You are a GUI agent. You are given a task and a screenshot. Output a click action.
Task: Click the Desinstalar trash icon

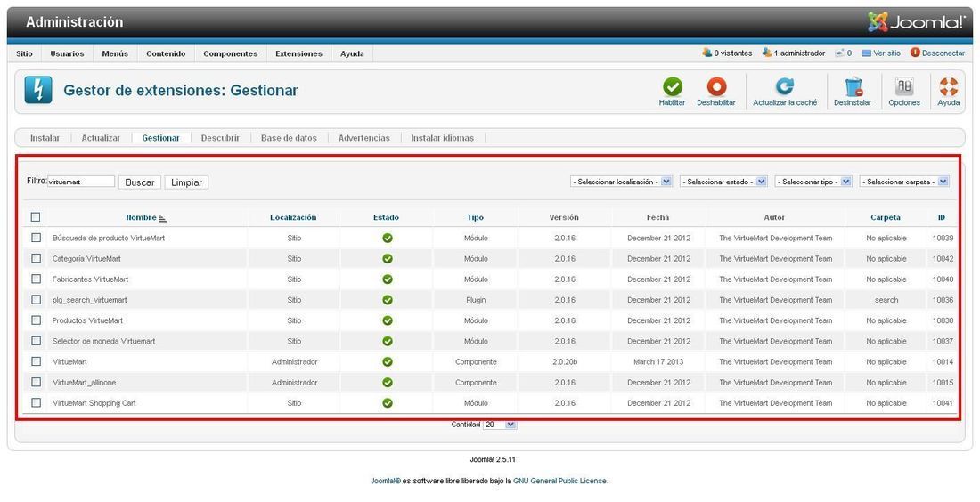point(853,87)
